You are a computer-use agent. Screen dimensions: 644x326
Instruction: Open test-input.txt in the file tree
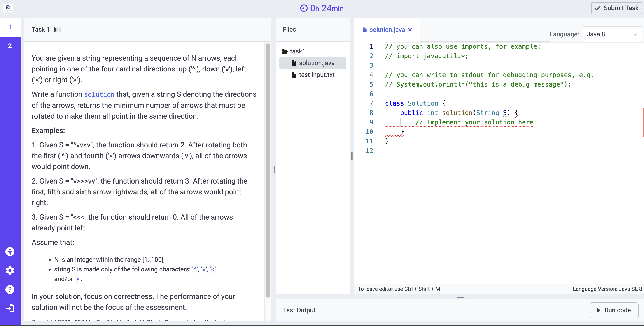tap(316, 75)
